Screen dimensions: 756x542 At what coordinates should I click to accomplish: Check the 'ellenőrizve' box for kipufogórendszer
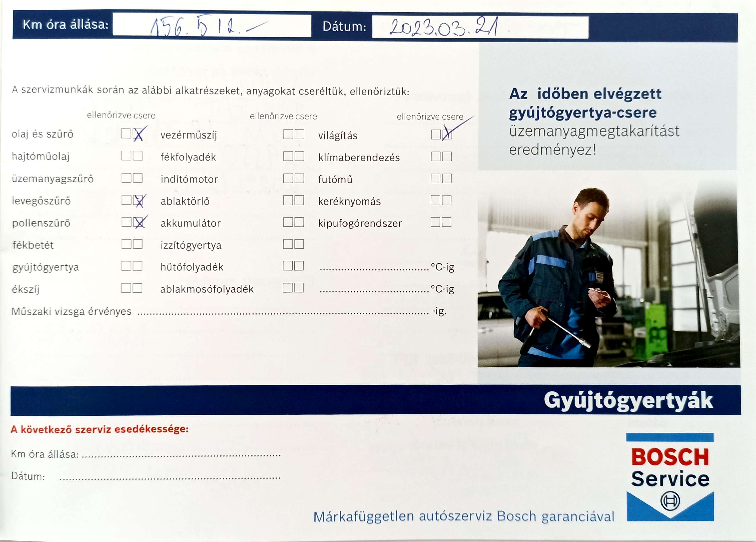pyautogui.click(x=435, y=222)
